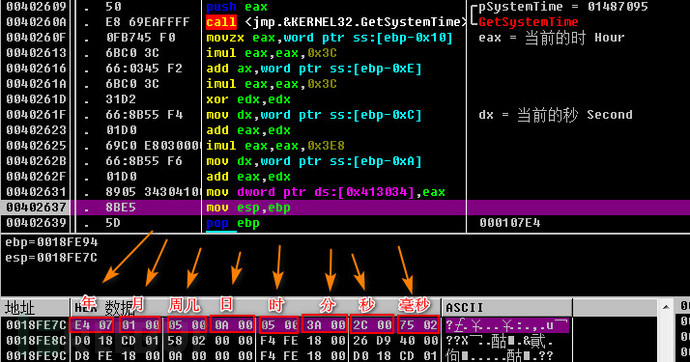
Task: Select the 'xor edx,edx' instruction
Action: coord(249,99)
